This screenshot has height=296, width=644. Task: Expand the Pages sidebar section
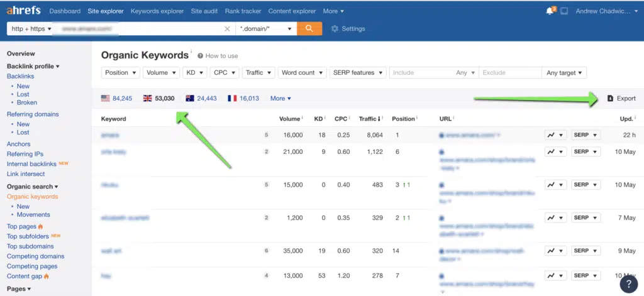coord(19,288)
